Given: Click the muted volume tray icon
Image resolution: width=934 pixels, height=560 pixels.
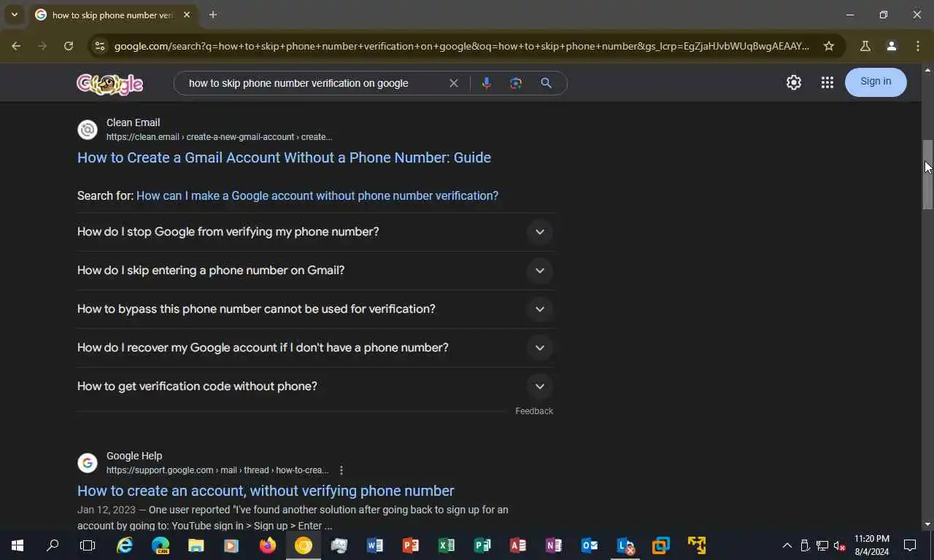Looking at the screenshot, I should 840,545.
